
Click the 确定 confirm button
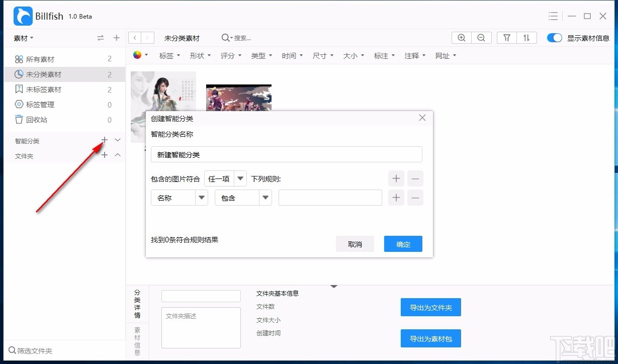click(403, 244)
